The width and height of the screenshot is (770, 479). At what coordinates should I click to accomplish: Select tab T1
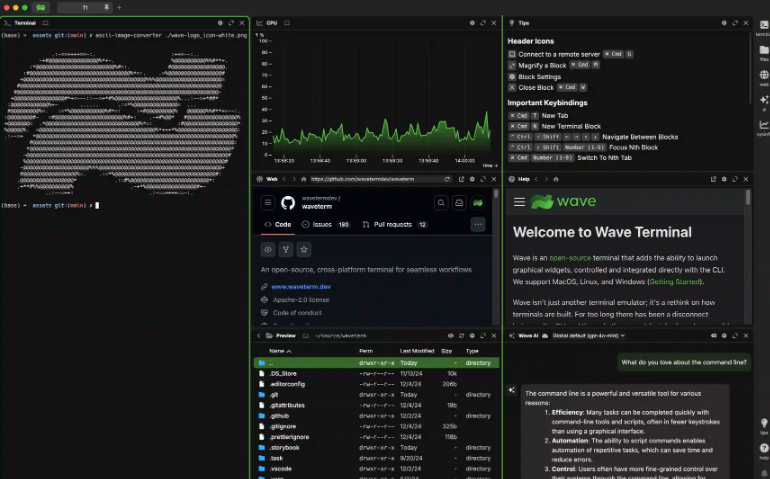coord(85,7)
